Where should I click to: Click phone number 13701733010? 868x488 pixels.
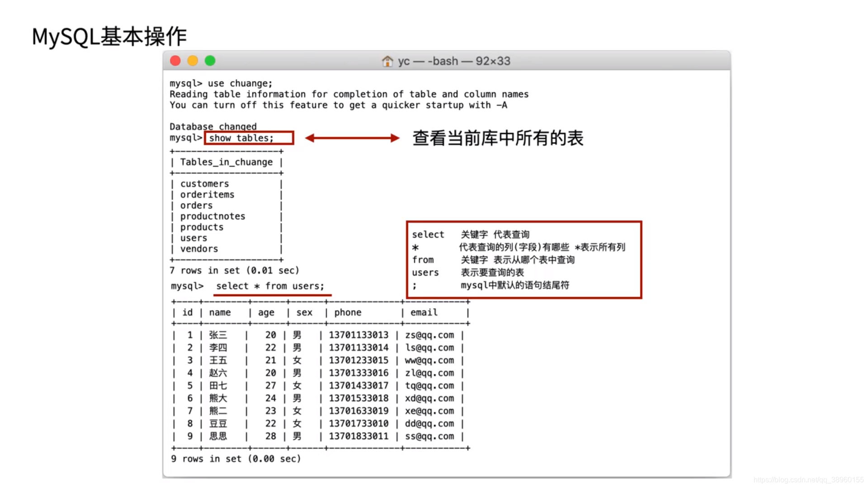(359, 424)
